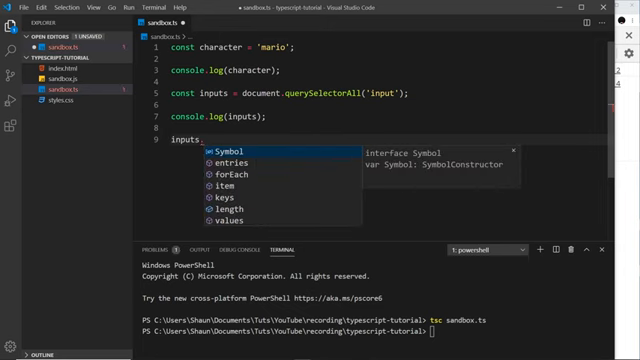640x360 pixels.
Task: Click the terminal command prompt cursor
Action: pyautogui.click(x=432, y=331)
